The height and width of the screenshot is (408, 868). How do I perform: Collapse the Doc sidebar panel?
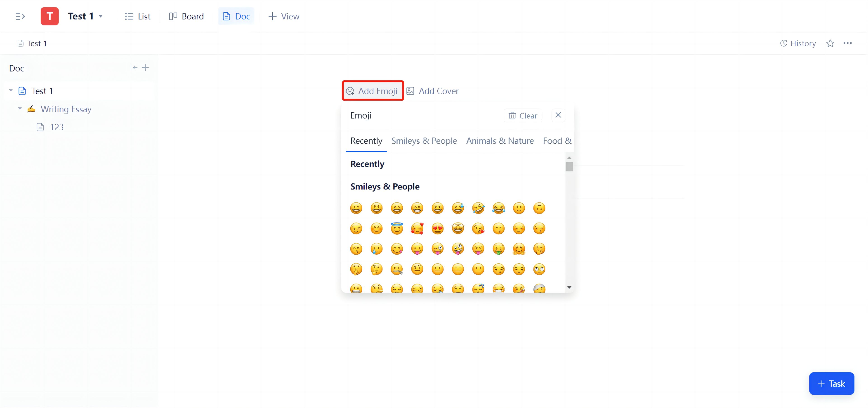134,68
